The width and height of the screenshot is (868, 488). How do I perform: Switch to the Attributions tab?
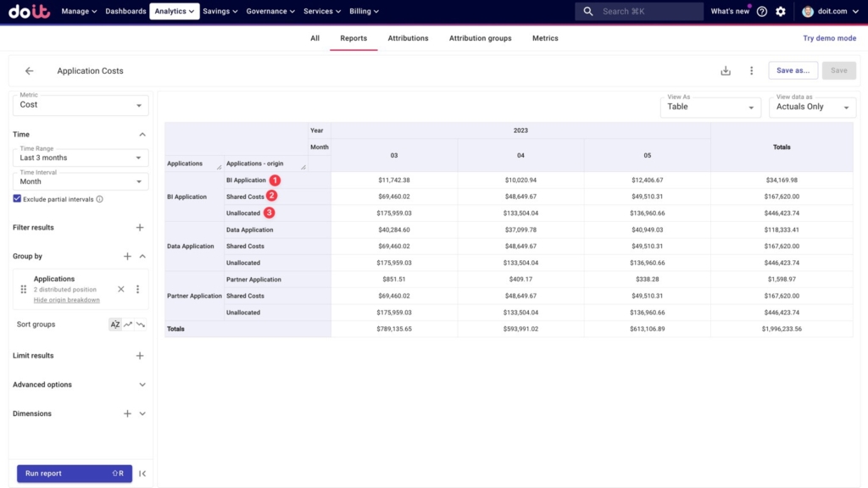pyautogui.click(x=408, y=38)
